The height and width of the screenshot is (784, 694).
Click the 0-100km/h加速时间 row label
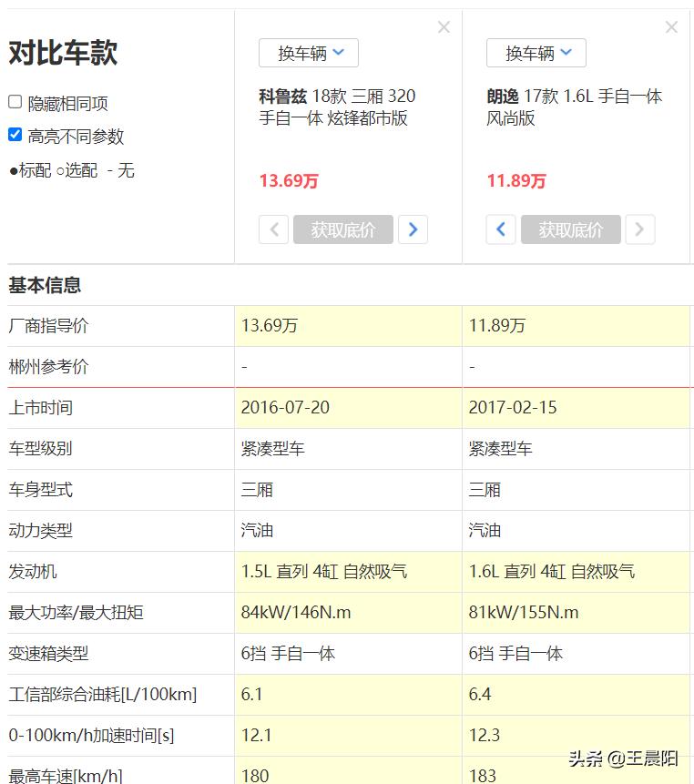click(91, 736)
